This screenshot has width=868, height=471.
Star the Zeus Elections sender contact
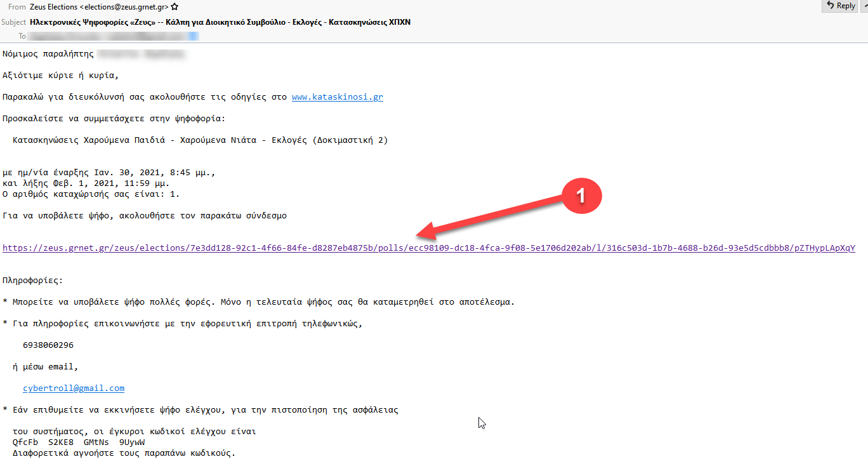coord(174,7)
